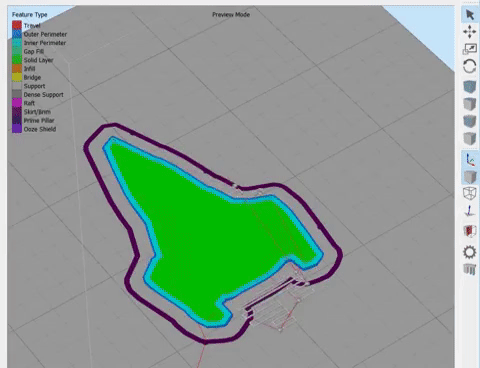Click the green Solid Layer swatch
Image resolution: width=480 pixels, height=368 pixels.
pos(17,60)
